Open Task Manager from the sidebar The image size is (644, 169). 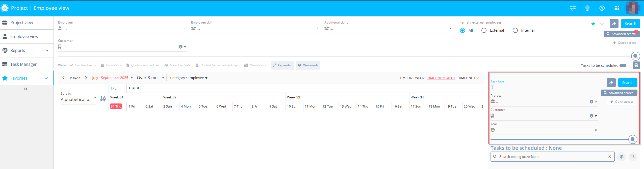[23, 64]
